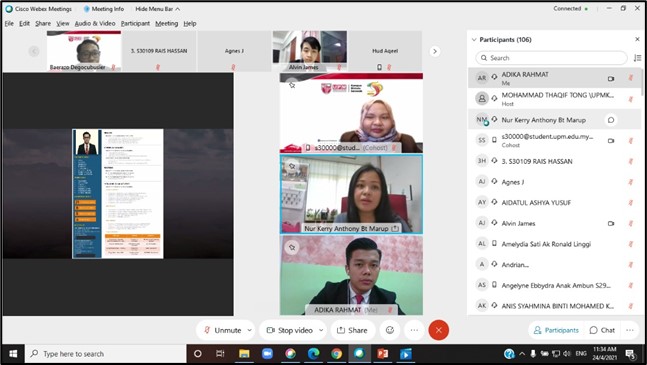
Task: Select Andrian... participant row
Action: point(554,264)
